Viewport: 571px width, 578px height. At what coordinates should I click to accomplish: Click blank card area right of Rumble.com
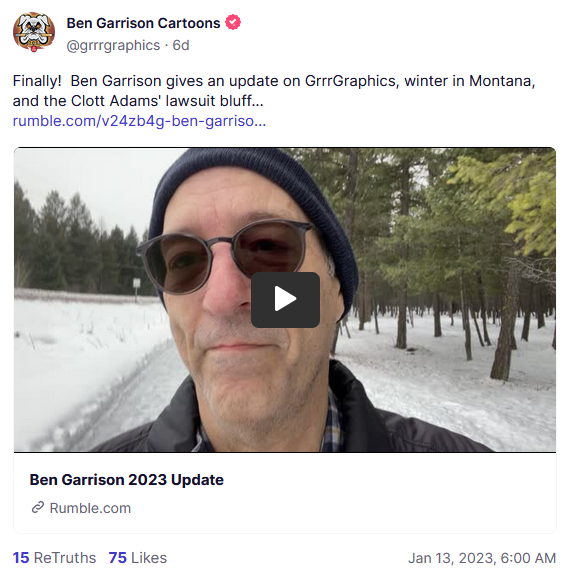(343, 508)
